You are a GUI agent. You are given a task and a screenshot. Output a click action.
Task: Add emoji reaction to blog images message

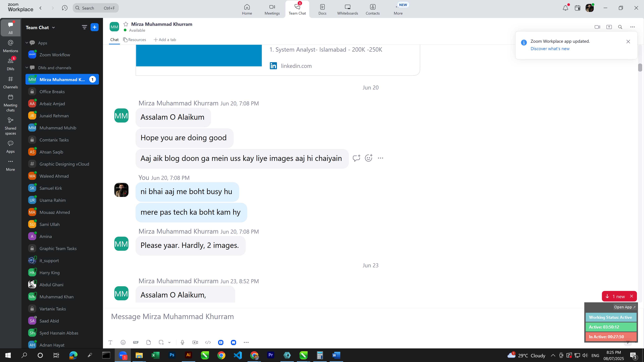point(368,158)
